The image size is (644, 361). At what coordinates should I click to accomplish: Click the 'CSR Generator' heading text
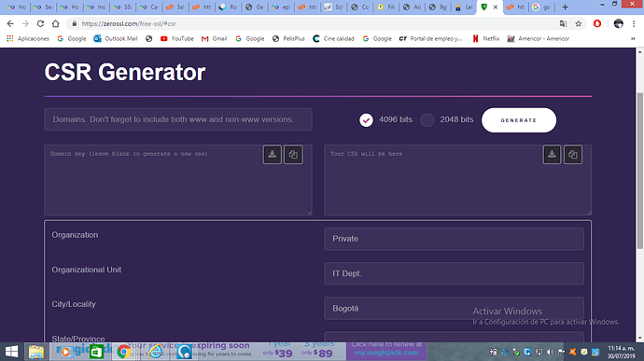(x=125, y=72)
